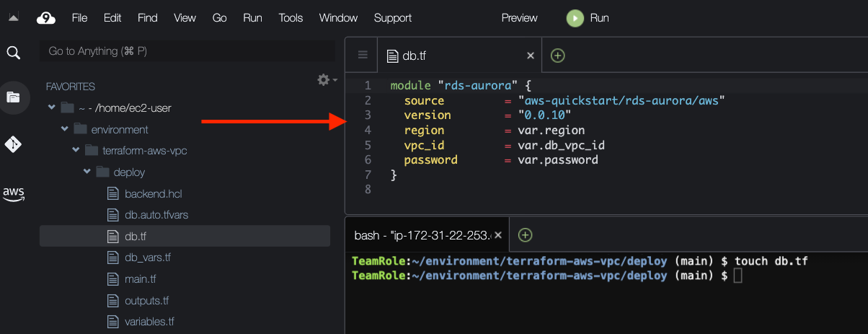Open new terminal tab with plus icon
868x334 pixels.
[x=526, y=234]
